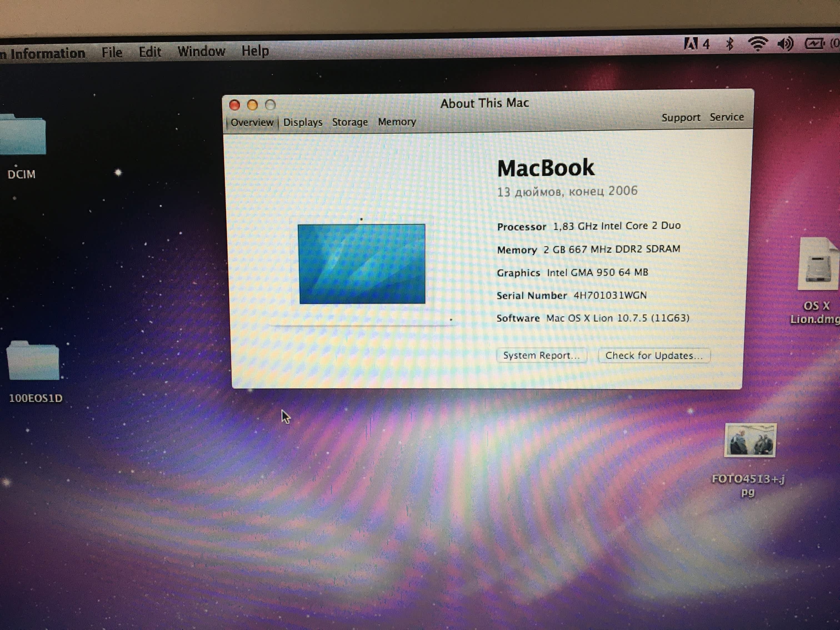This screenshot has width=840, height=630.
Task: Select the DCIM folder icon
Action: pos(22,136)
